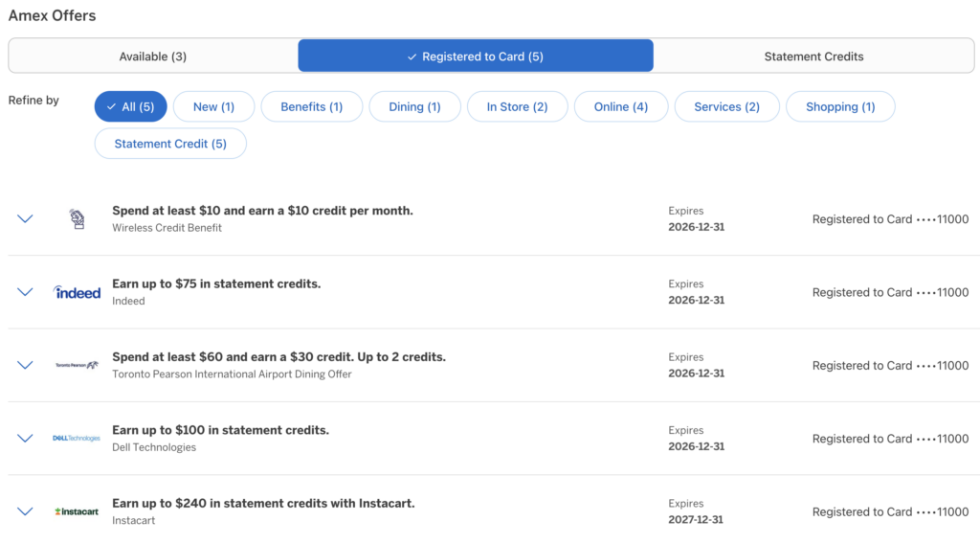Click 'Earn up to $100 in statement credits.' title
The image size is (980, 544).
pyautogui.click(x=221, y=430)
